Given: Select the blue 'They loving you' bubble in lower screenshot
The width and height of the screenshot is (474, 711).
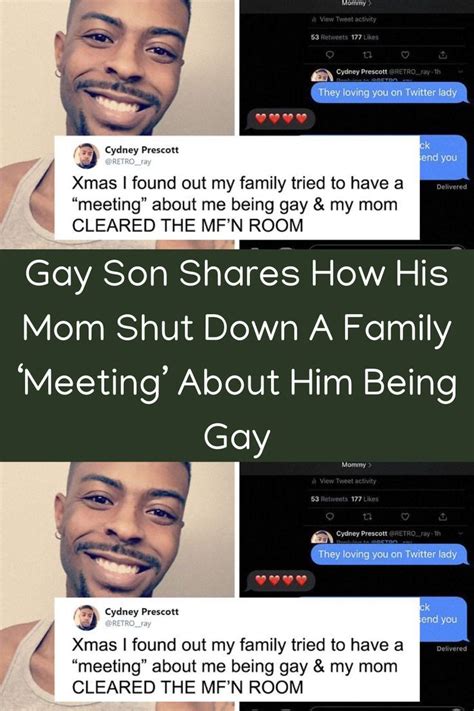Looking at the screenshot, I should pyautogui.click(x=387, y=554).
